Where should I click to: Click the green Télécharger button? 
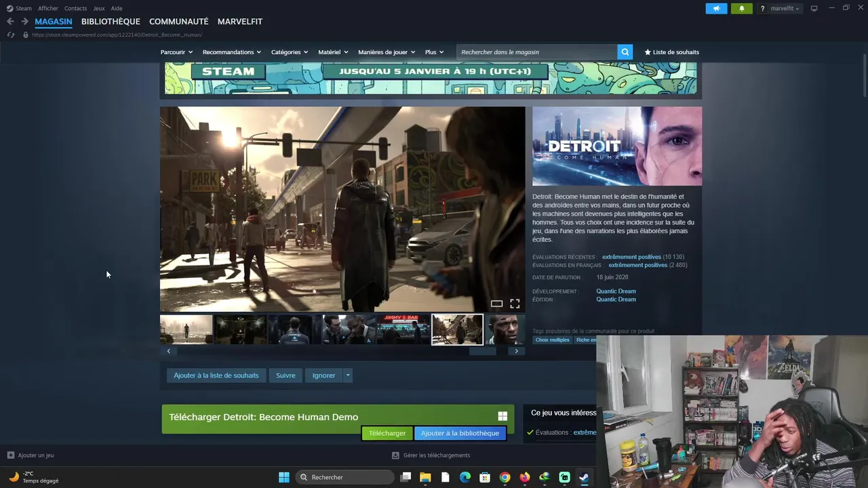coord(387,433)
